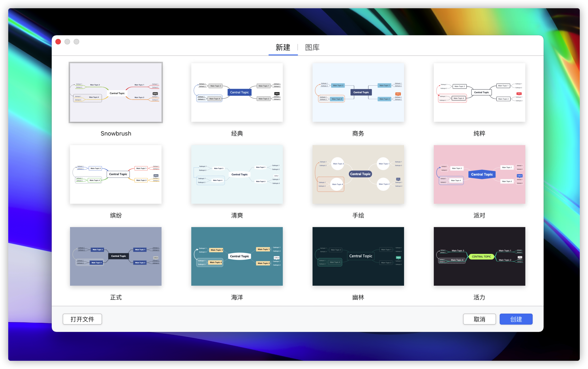Select the 活力 vitality theme thumbnail
The width and height of the screenshot is (588, 369).
pyautogui.click(x=479, y=256)
